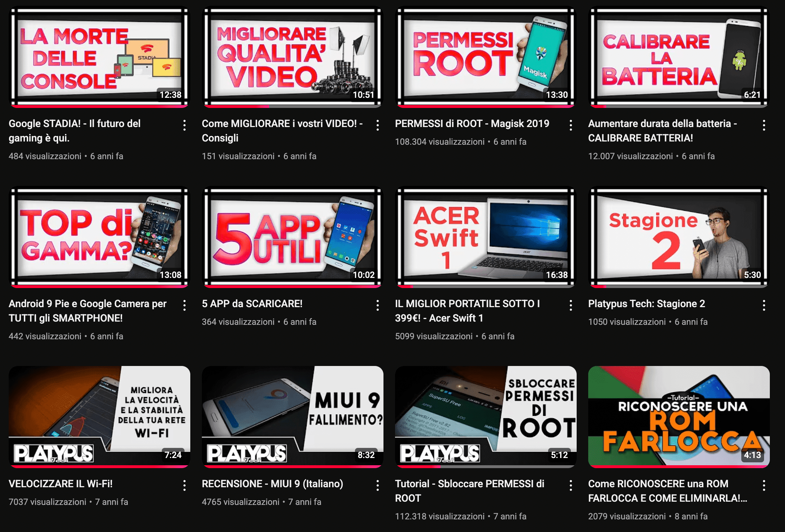Click the 12:38 duration badge
Screen dimensions: 785x532
pos(170,95)
